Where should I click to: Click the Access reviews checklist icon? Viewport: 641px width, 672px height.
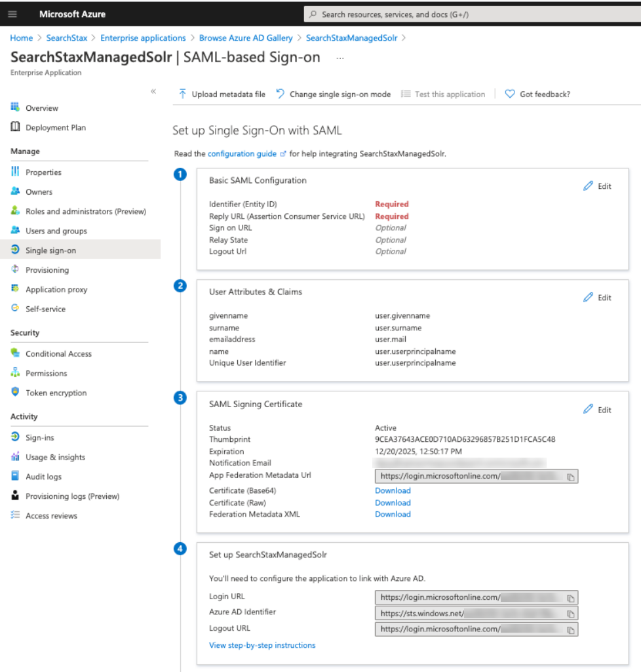pos(15,515)
